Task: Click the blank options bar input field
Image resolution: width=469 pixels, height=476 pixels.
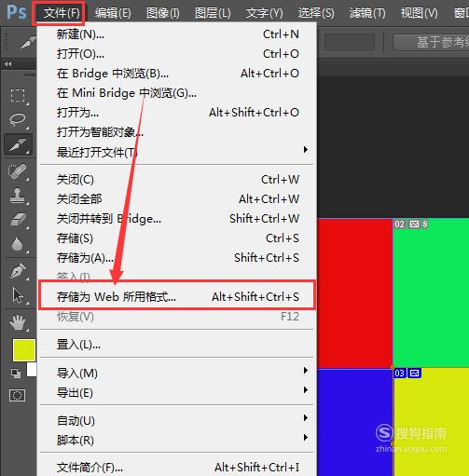Action: 350,42
